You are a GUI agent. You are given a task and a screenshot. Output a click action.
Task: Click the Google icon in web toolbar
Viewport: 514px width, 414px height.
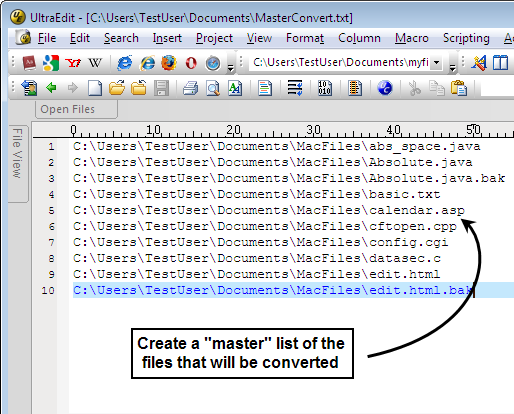point(51,63)
